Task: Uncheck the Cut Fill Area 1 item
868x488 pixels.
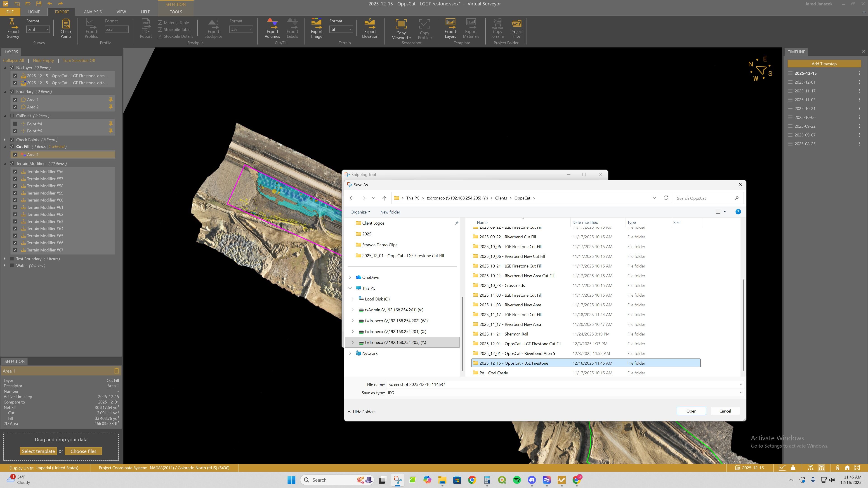Action: [x=15, y=155]
